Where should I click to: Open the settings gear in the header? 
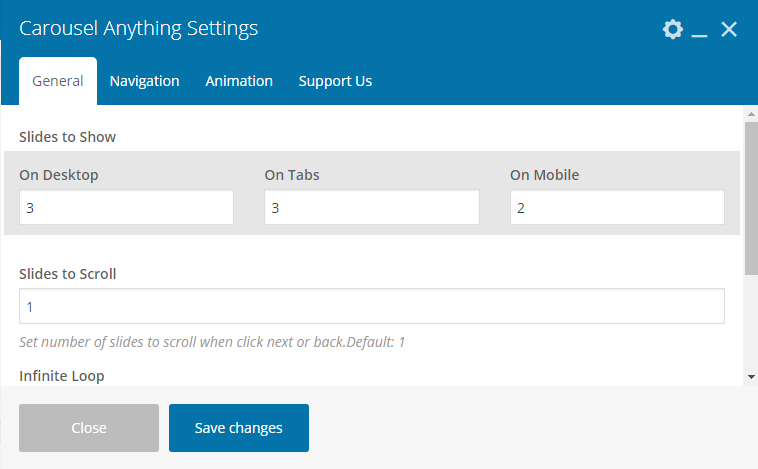point(673,29)
